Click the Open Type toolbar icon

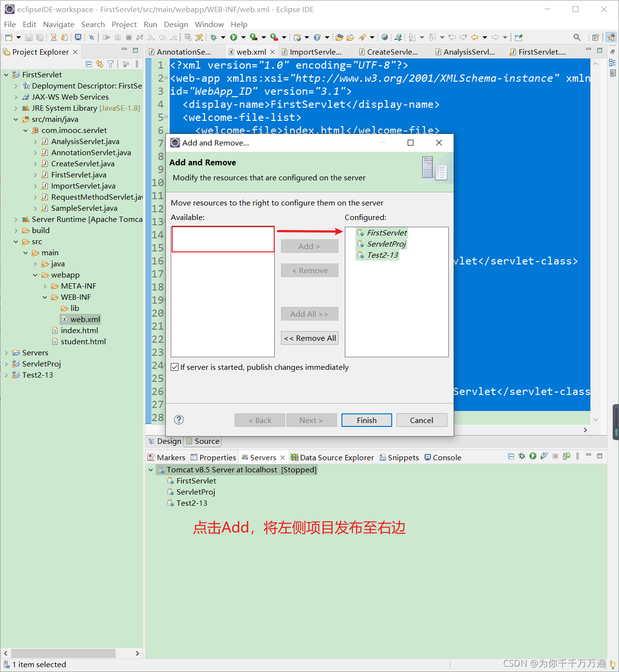[339, 37]
